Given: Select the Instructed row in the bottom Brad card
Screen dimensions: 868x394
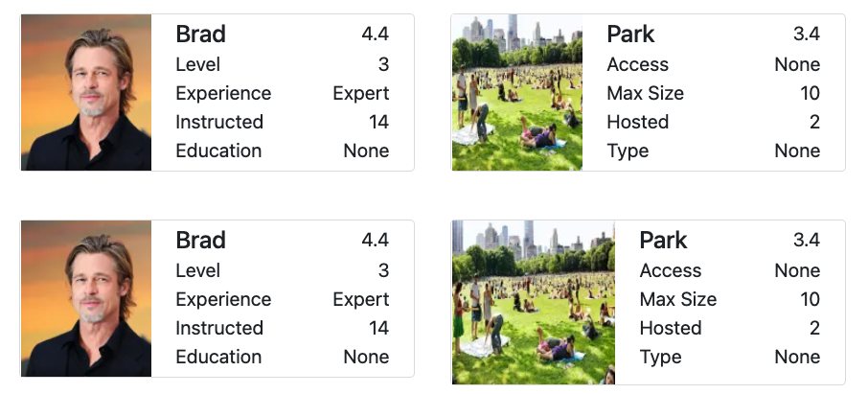Looking at the screenshot, I should click(283, 328).
